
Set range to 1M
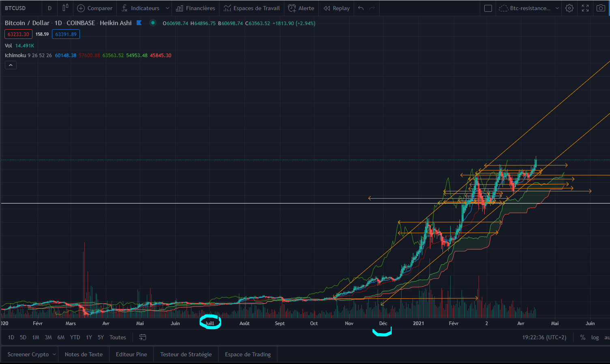pos(36,337)
